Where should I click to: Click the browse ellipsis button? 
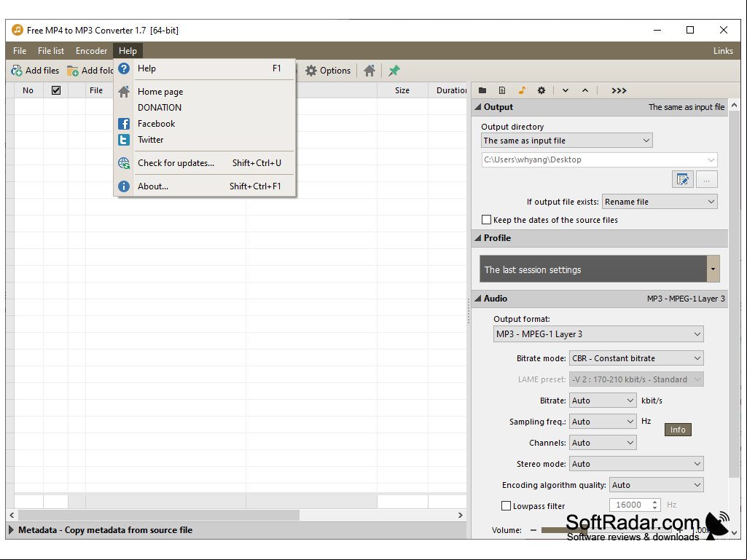[706, 180]
